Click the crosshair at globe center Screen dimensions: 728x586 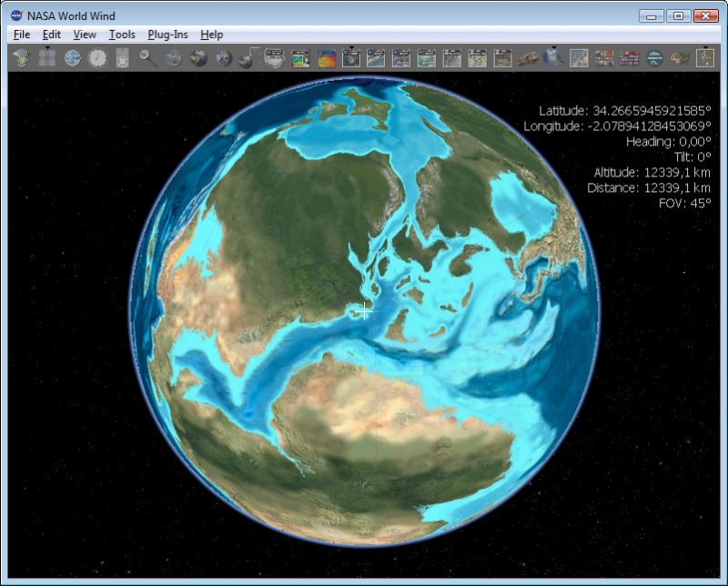pyautogui.click(x=365, y=311)
